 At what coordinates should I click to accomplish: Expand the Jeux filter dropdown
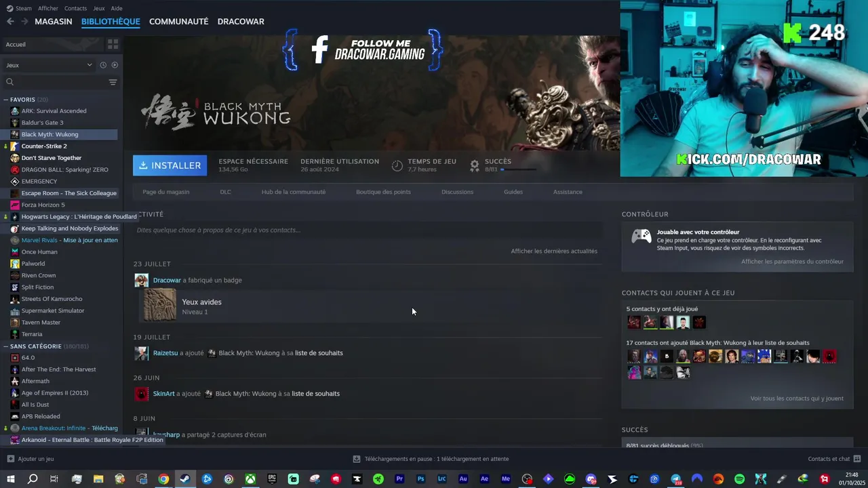(49, 65)
